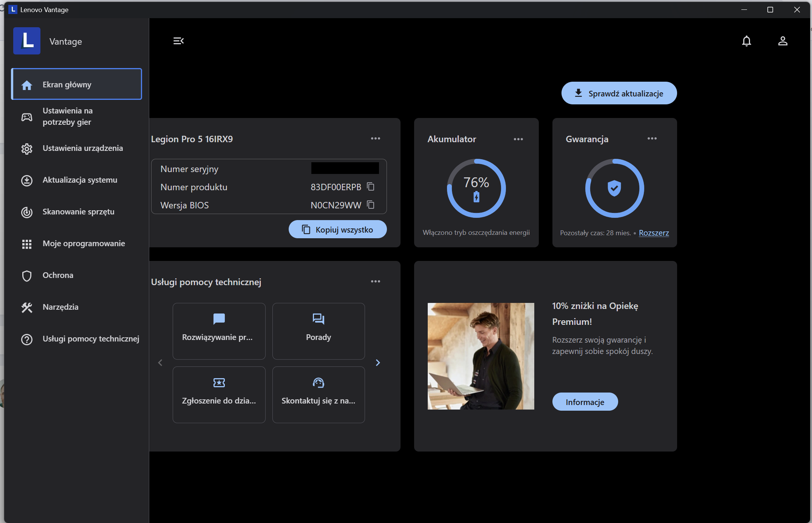
Task: Open the Gwarancja card three-dot menu
Action: (x=652, y=139)
